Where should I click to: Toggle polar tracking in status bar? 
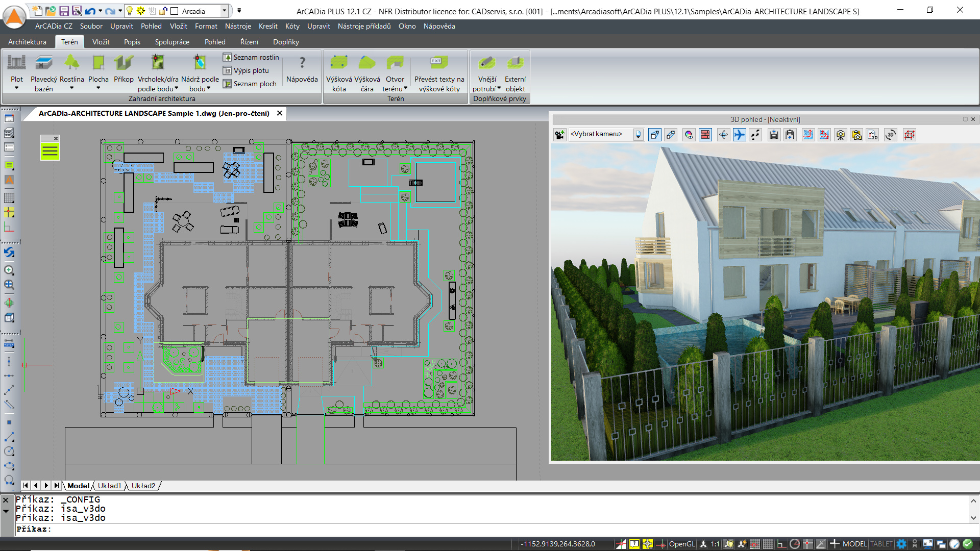(795, 544)
